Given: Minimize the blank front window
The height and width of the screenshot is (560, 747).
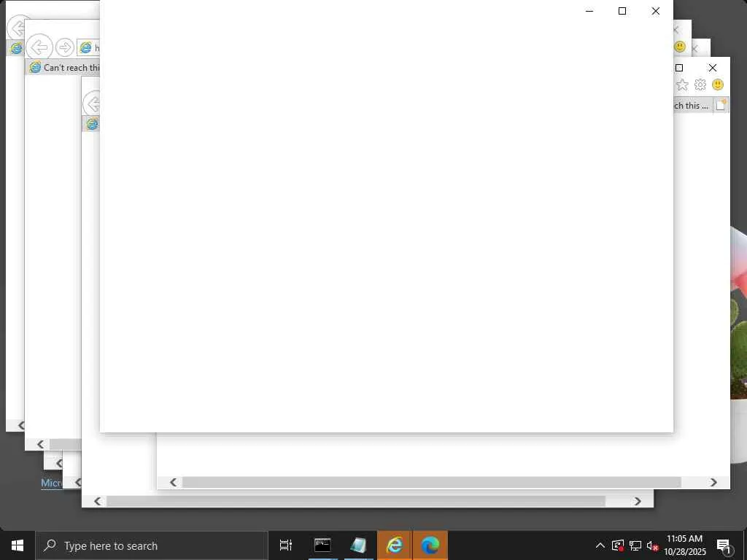Looking at the screenshot, I should pos(589,11).
